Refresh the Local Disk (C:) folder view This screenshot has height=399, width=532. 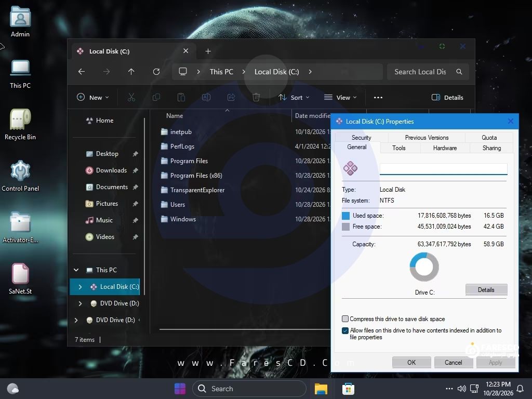[x=156, y=72]
